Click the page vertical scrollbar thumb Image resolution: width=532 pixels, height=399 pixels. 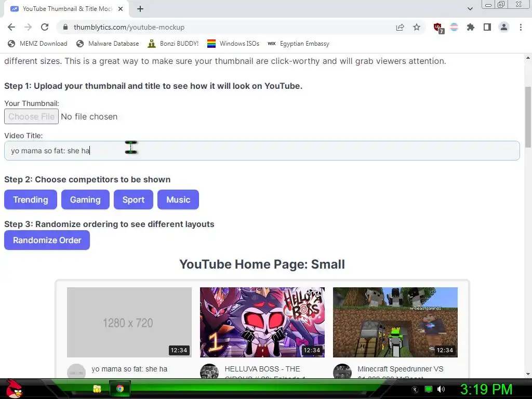(528, 117)
